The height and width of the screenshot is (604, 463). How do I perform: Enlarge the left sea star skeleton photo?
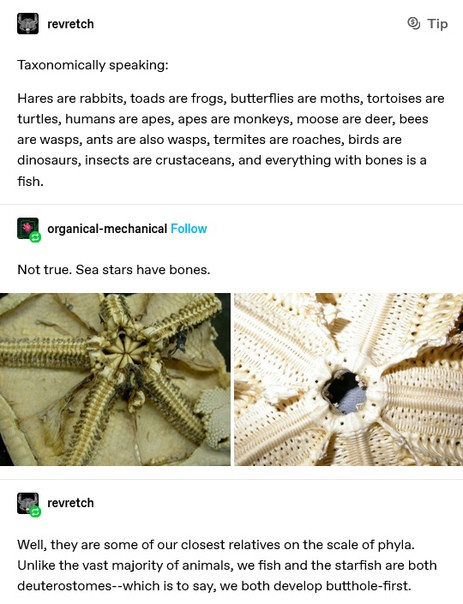pyautogui.click(x=115, y=379)
